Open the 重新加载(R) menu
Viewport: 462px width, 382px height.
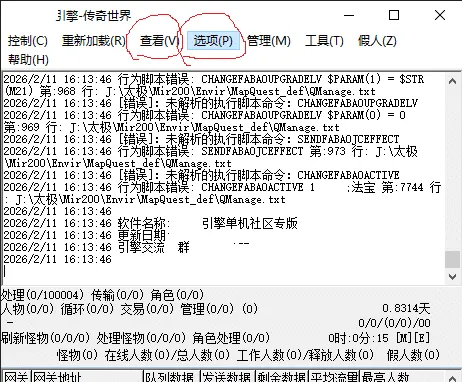pos(94,41)
